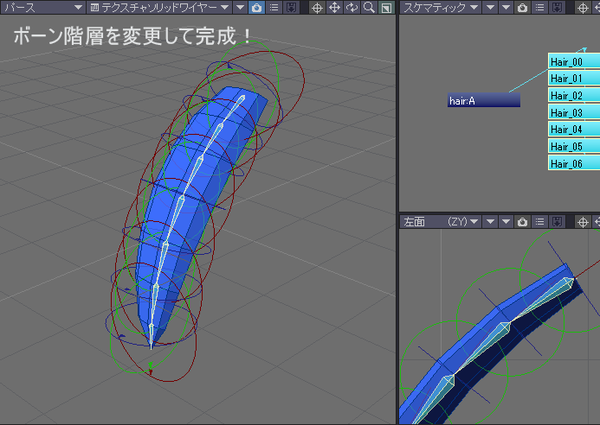Open the スケマティック view type dropdown
This screenshot has width=600, height=425.
tap(440, 8)
